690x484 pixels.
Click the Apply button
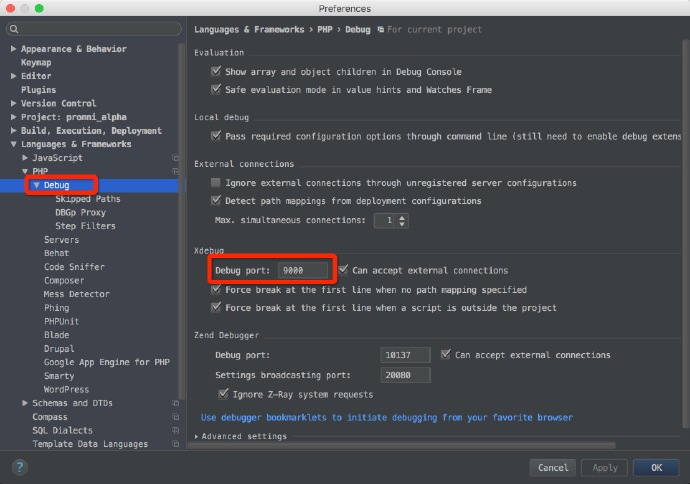605,468
